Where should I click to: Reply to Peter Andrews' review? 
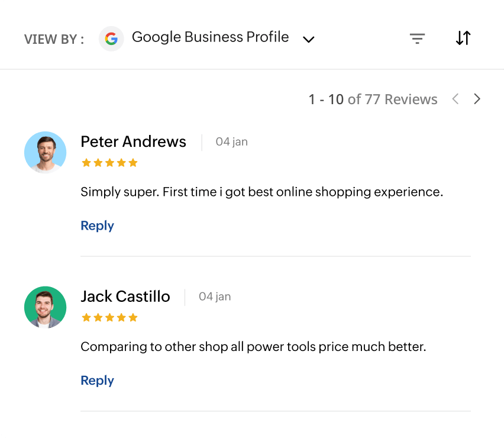[97, 226]
